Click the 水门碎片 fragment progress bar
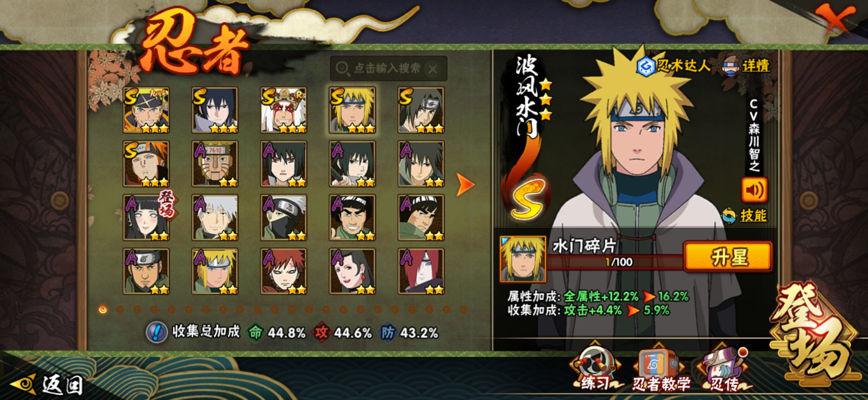Viewport: 868px width, 400px height. (x=615, y=262)
